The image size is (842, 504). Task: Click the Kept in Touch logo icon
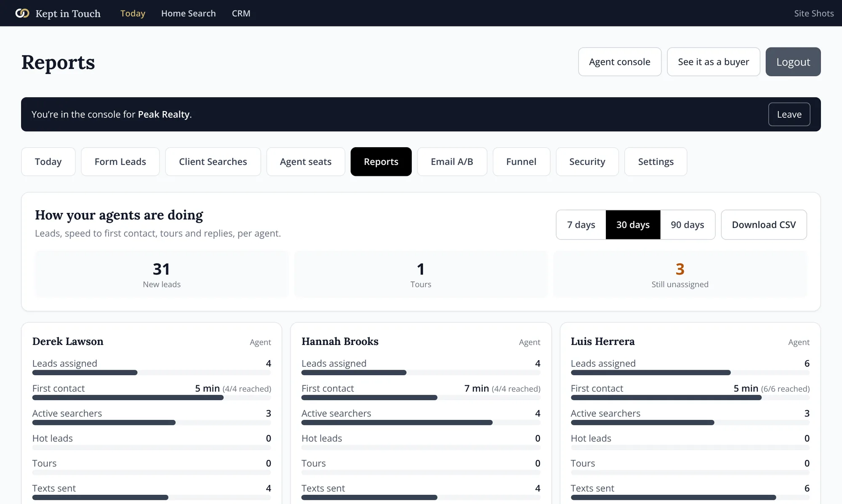click(22, 13)
